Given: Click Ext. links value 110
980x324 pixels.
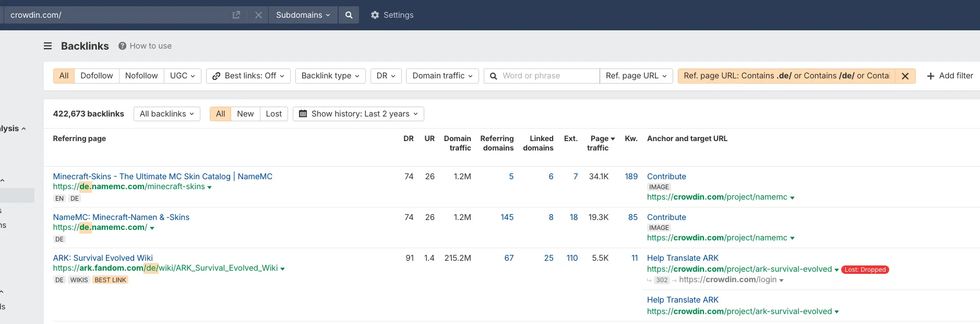Looking at the screenshot, I should click(x=572, y=258).
